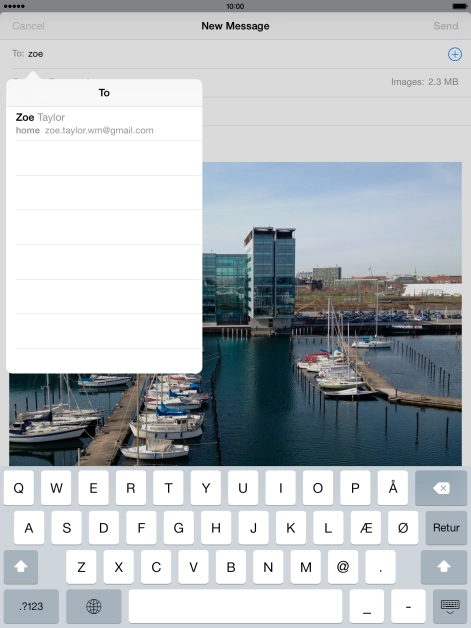This screenshot has height=628, width=471.
Task: Tap the backspace delete key
Action: point(441,488)
